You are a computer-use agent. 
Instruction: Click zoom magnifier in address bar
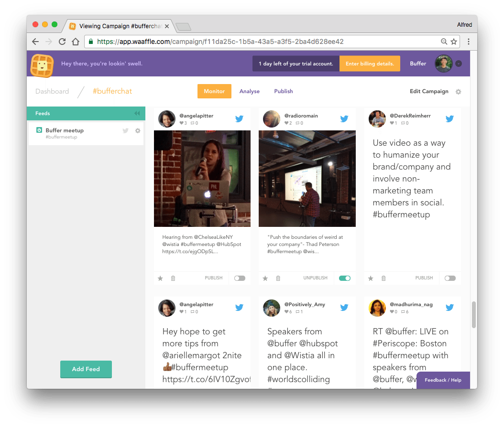click(444, 42)
